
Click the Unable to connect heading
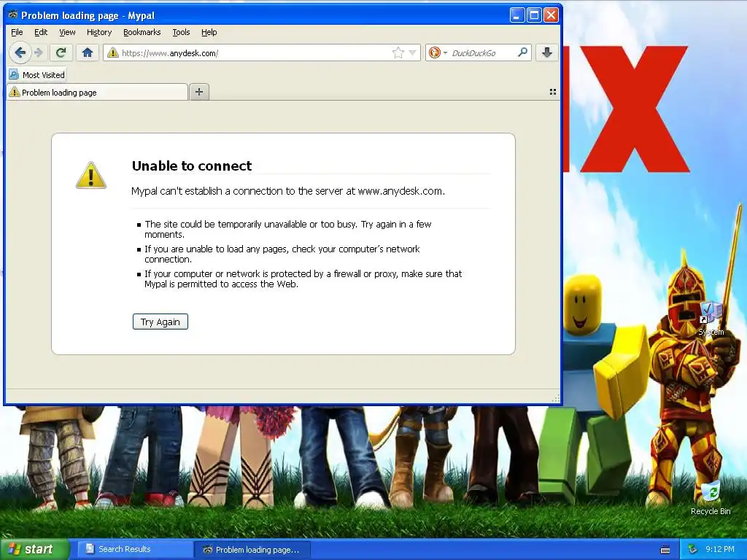point(192,166)
